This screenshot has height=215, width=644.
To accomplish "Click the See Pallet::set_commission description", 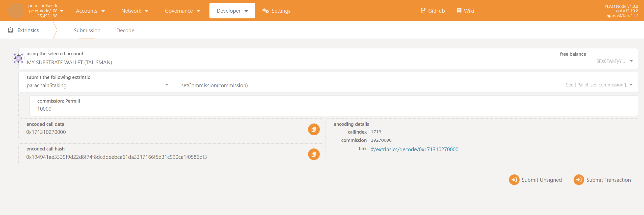I will click(596, 85).
